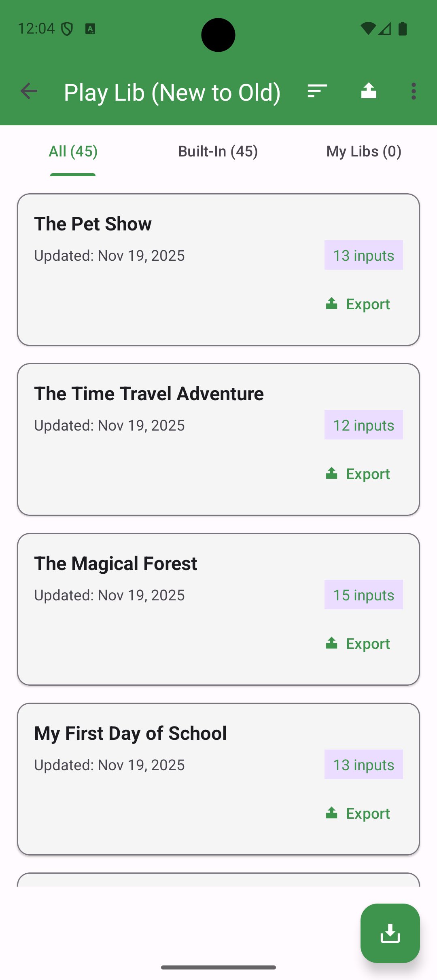Image resolution: width=437 pixels, height=980 pixels.
Task: Export The Pet Show lib
Action: [358, 304]
